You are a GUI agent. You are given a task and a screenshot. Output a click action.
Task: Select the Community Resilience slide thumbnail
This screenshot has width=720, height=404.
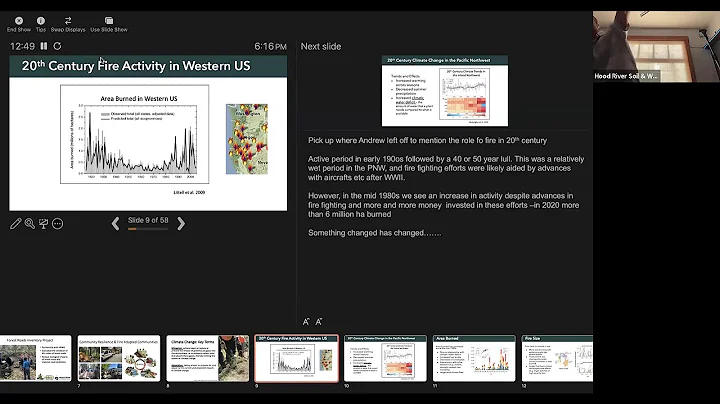(x=119, y=359)
